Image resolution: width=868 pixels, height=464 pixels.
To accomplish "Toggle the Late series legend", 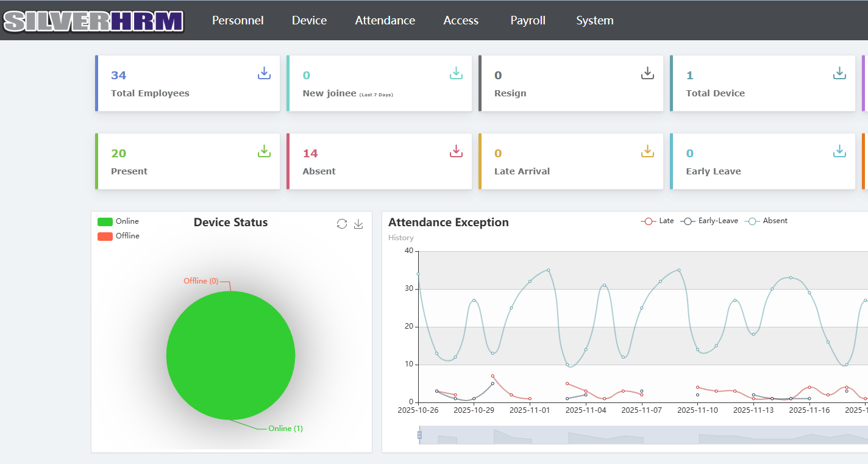I will point(657,221).
